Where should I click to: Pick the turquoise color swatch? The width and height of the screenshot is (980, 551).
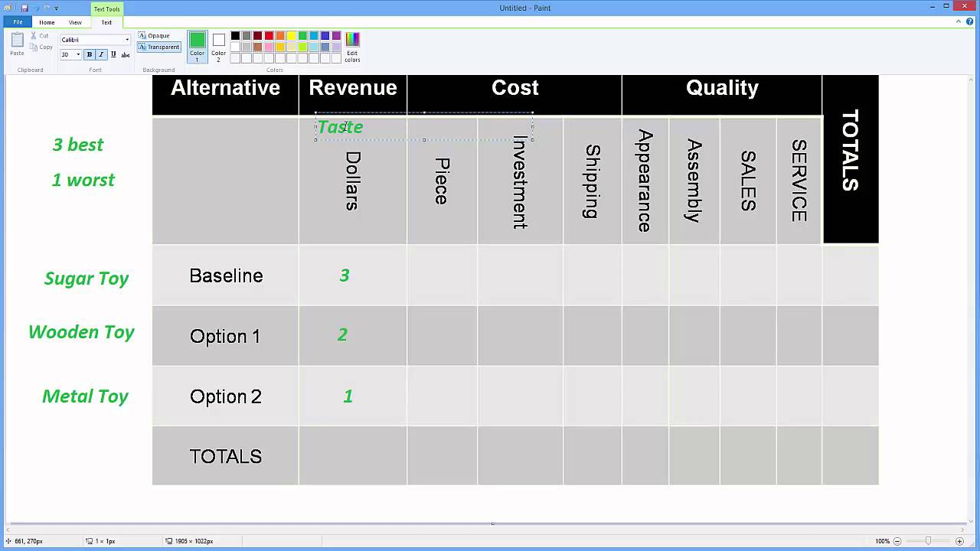(x=314, y=36)
